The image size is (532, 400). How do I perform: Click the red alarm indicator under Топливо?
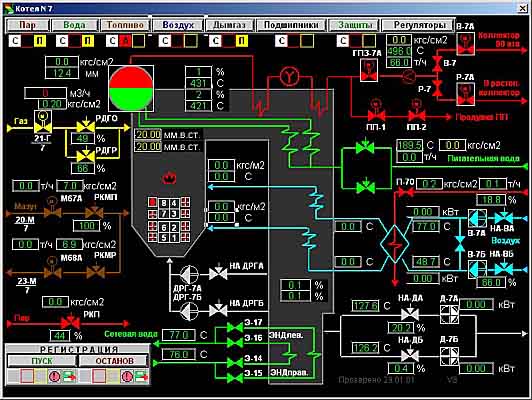[125, 41]
